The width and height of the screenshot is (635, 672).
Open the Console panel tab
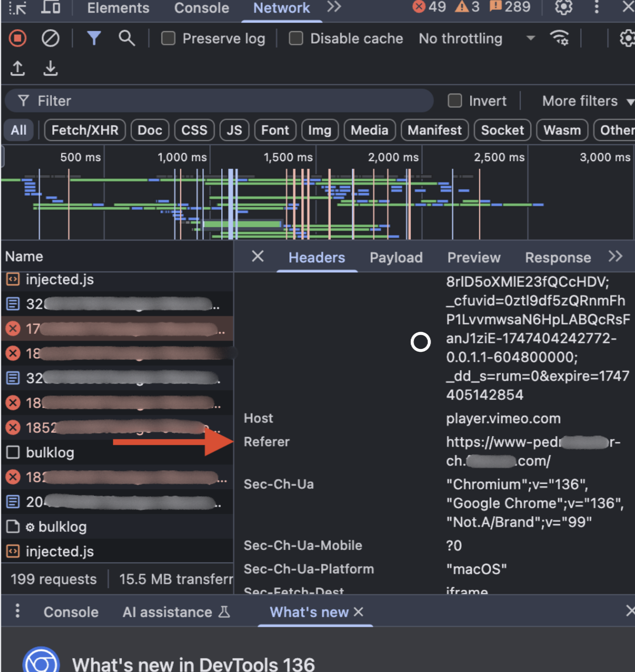pyautogui.click(x=201, y=8)
